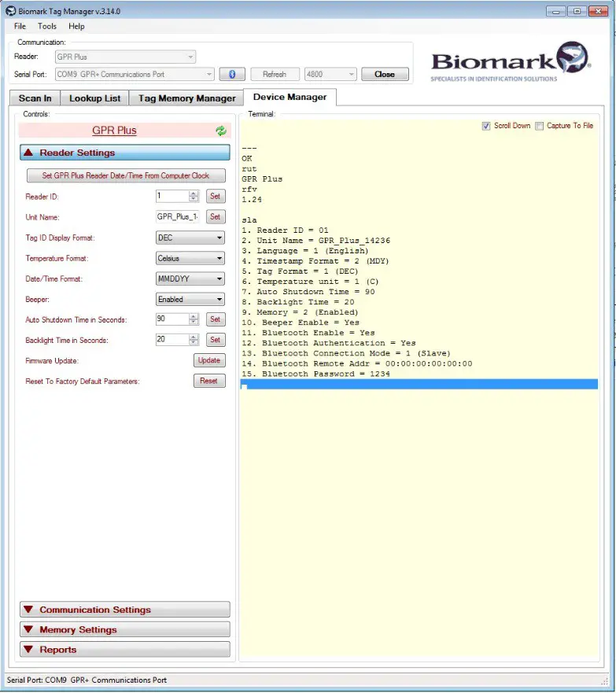The image size is (616, 693).
Task: Open the Serial Port COM9 dropdown
Action: coord(135,74)
